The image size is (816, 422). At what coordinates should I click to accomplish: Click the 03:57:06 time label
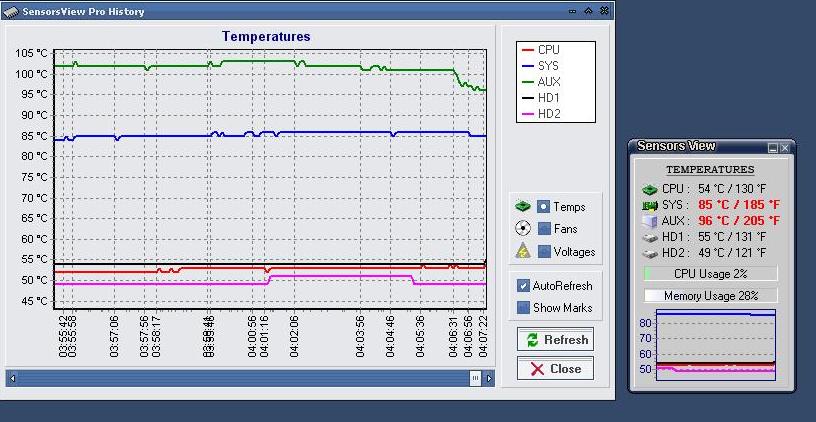point(114,336)
